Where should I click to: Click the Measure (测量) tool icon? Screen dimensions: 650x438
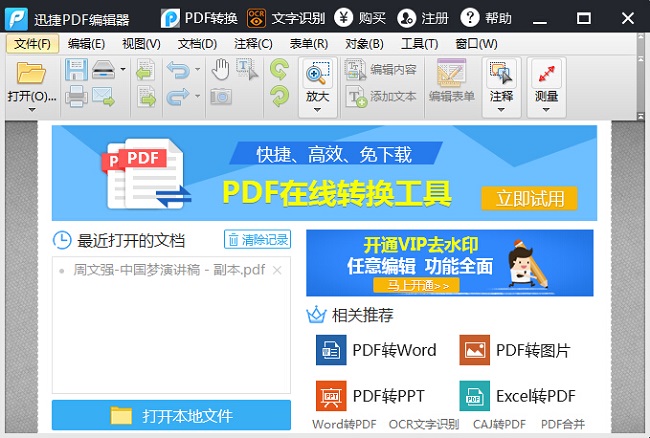546,74
